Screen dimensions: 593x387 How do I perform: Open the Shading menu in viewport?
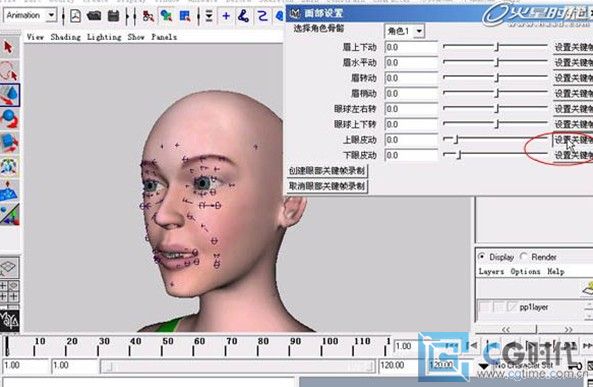[65, 37]
